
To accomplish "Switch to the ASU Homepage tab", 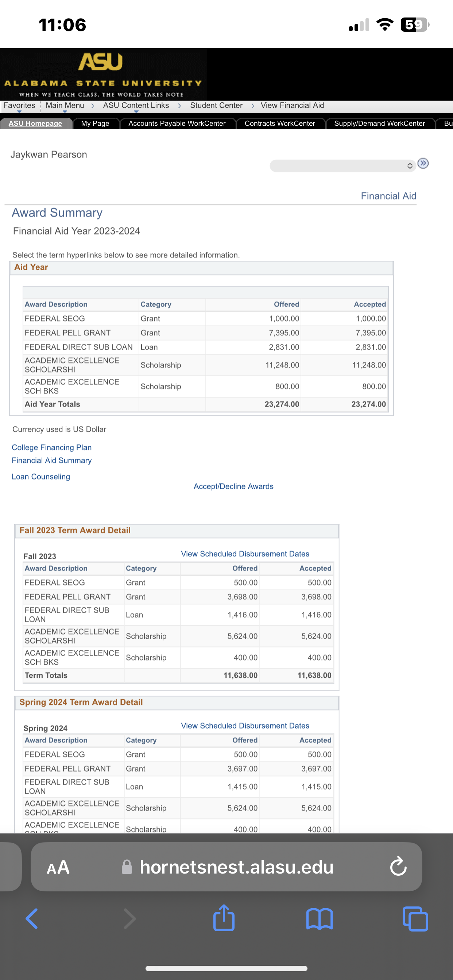I will (35, 123).
